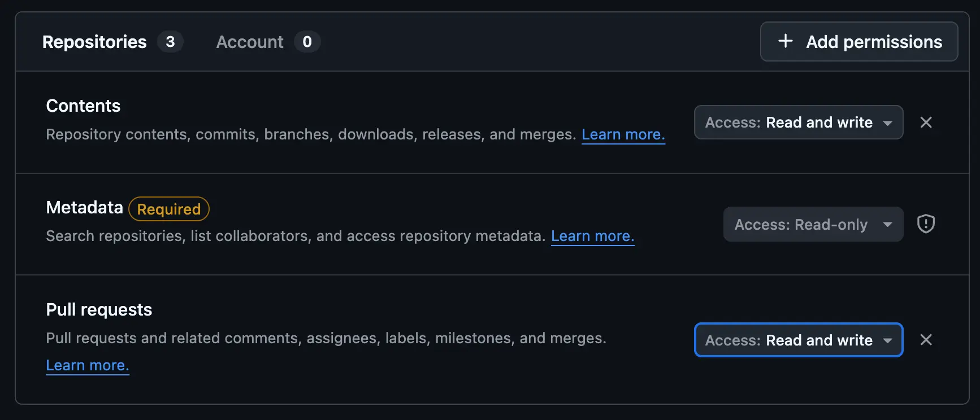The height and width of the screenshot is (420, 980).
Task: Remove the Pull requests permission with its X
Action: [x=926, y=340]
